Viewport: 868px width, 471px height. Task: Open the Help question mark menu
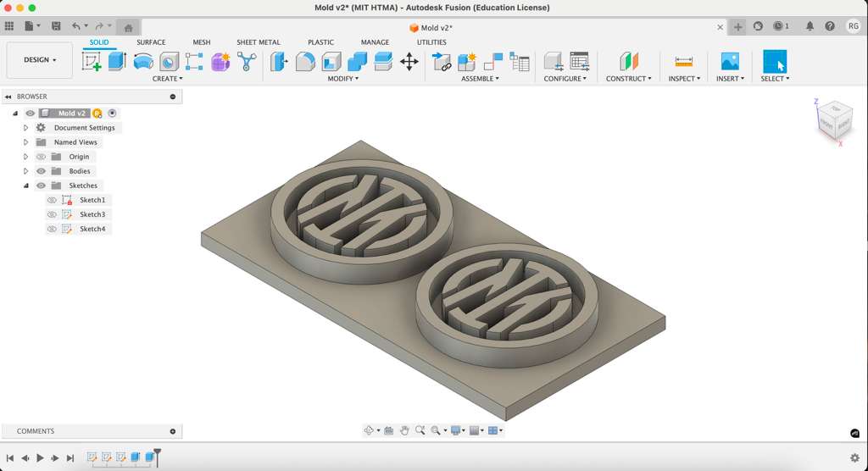pos(830,26)
